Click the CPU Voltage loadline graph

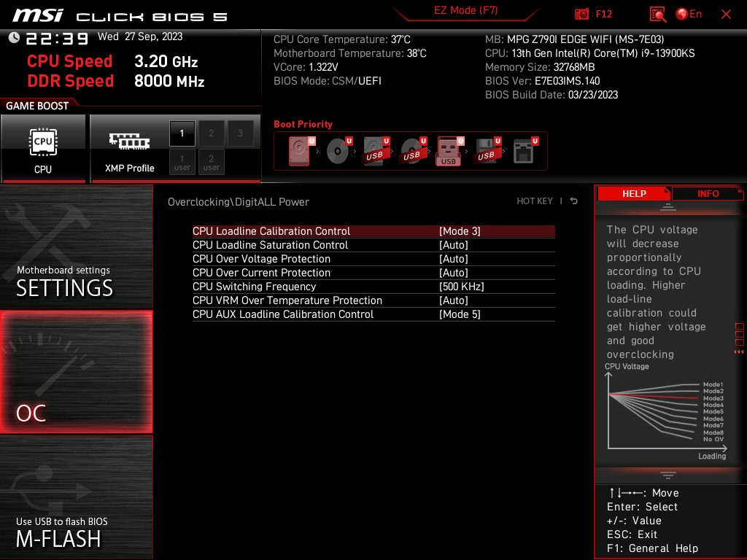665,412
